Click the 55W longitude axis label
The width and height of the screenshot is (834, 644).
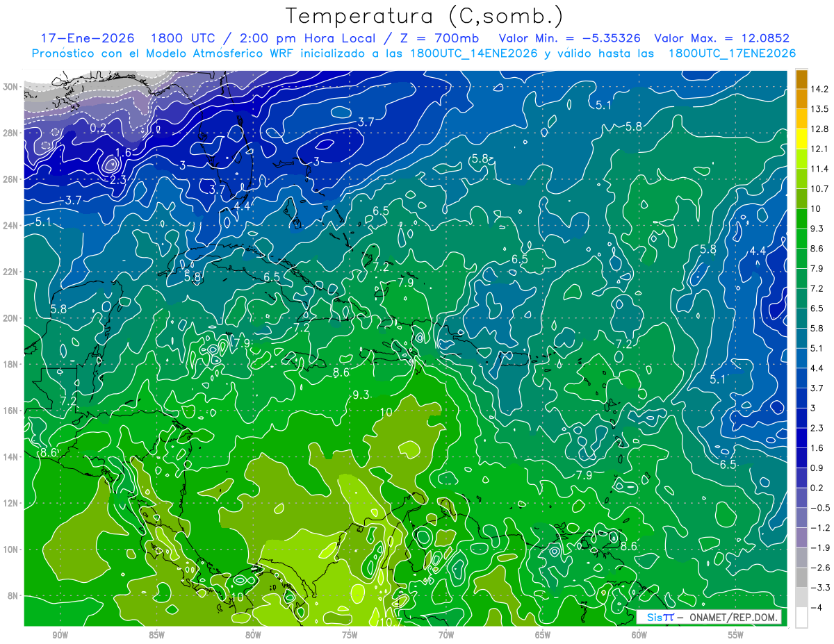736,635
